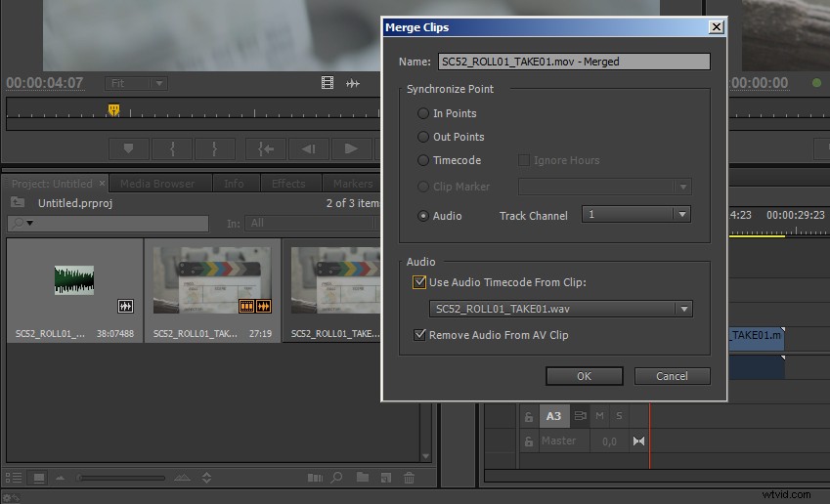Click the Add Marker button
The height and width of the screenshot is (504, 830).
tap(128, 148)
